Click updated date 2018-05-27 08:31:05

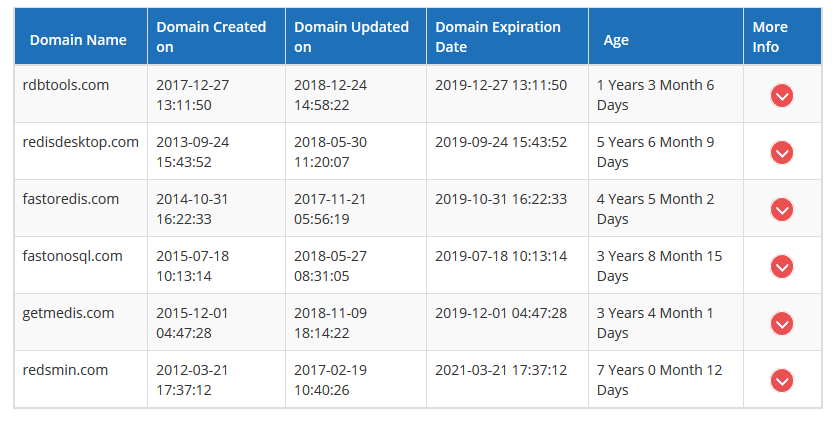[x=330, y=266]
